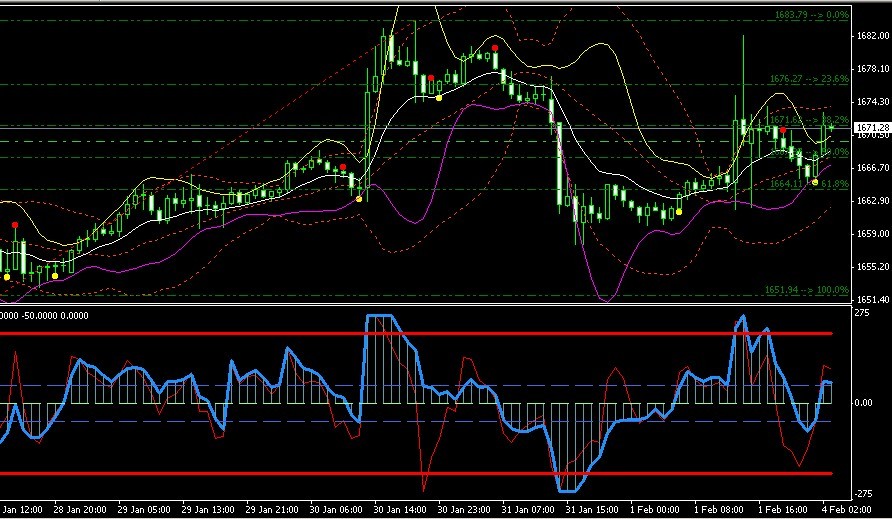
Task: Click the 1678.10 price axis label
Action: [873, 69]
